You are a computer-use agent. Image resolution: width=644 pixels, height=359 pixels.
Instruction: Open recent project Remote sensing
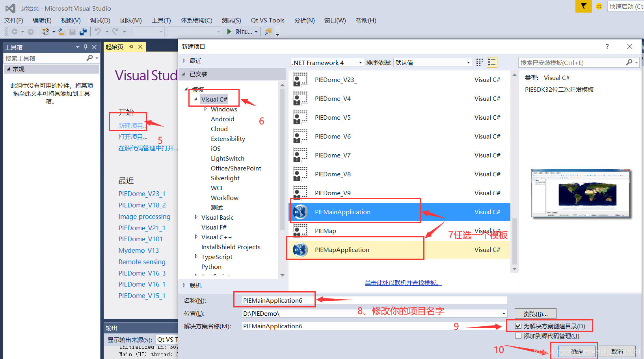tap(142, 262)
